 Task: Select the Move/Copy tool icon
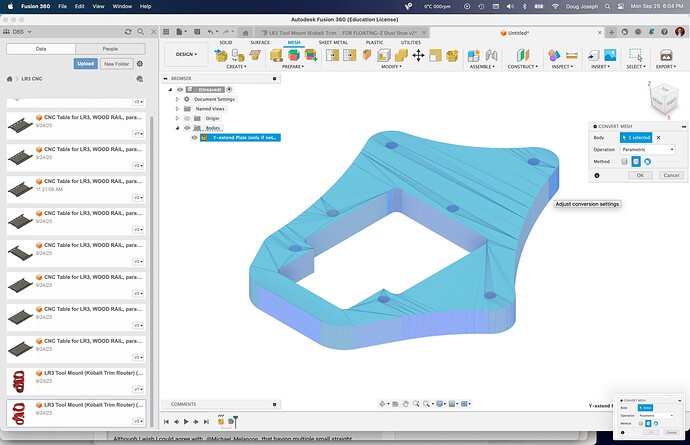tap(418, 55)
